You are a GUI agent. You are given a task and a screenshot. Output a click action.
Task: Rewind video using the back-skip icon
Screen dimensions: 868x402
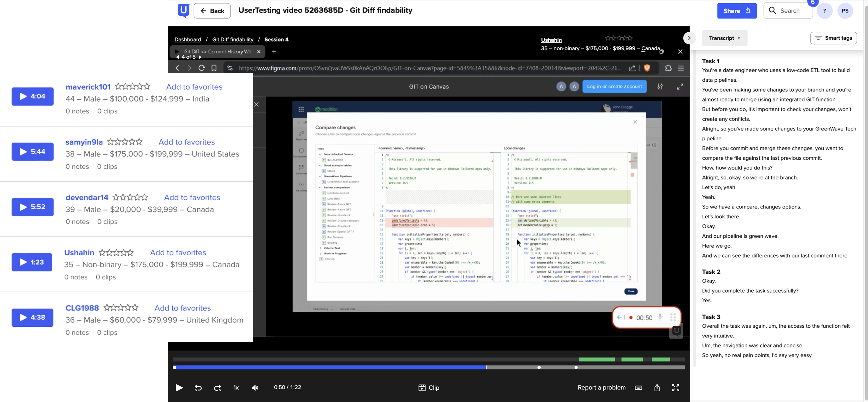click(x=198, y=388)
